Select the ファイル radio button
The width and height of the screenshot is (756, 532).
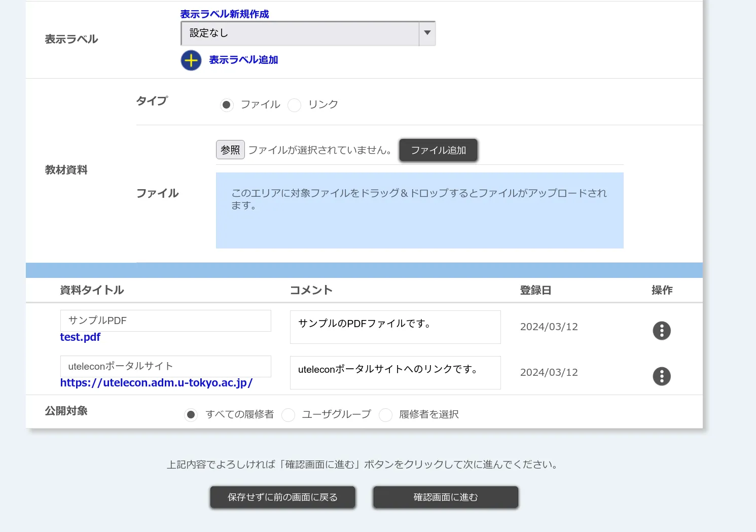tap(227, 105)
